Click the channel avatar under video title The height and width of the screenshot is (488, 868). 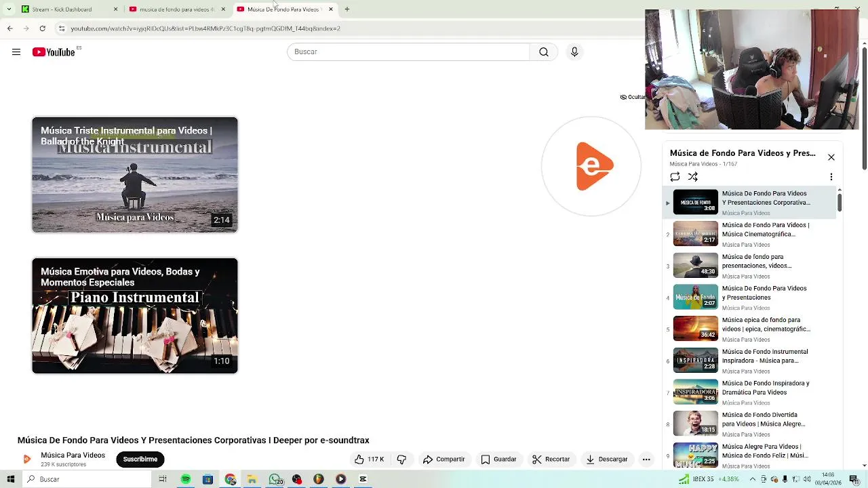[27, 459]
